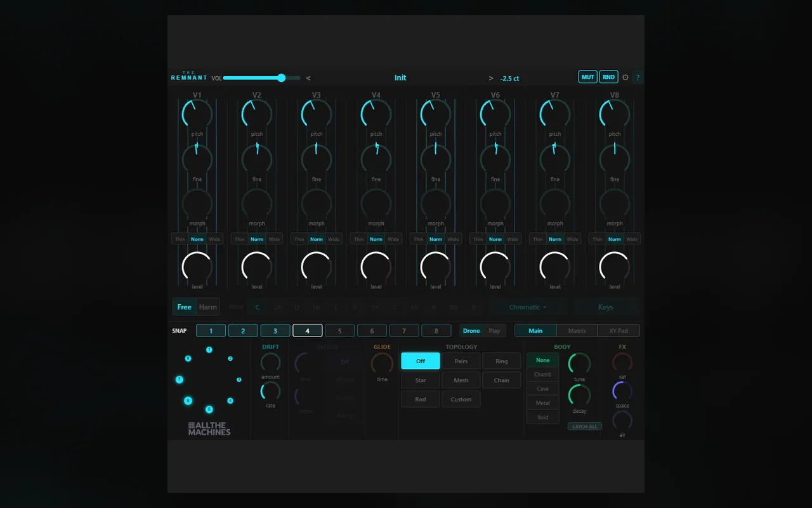The height and width of the screenshot is (508, 812).
Task: Click the V5 level knob
Action: pos(436,267)
